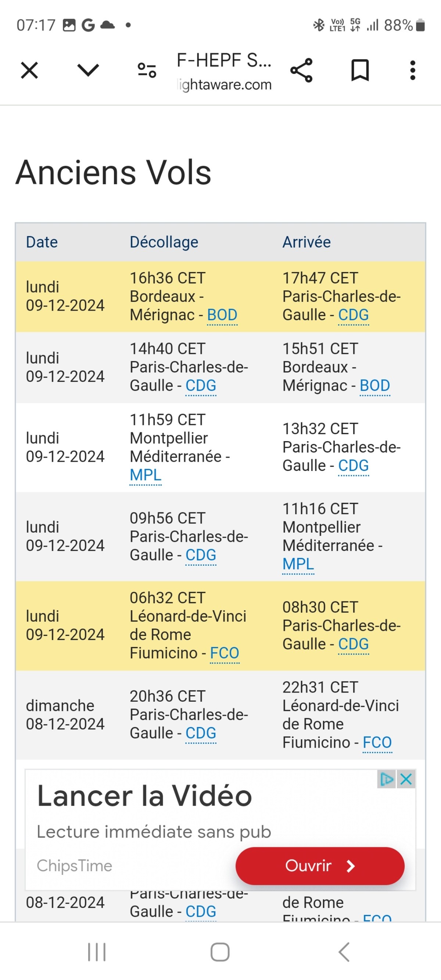The image size is (441, 980).
Task: Sort by Date column header
Action: pos(42,242)
